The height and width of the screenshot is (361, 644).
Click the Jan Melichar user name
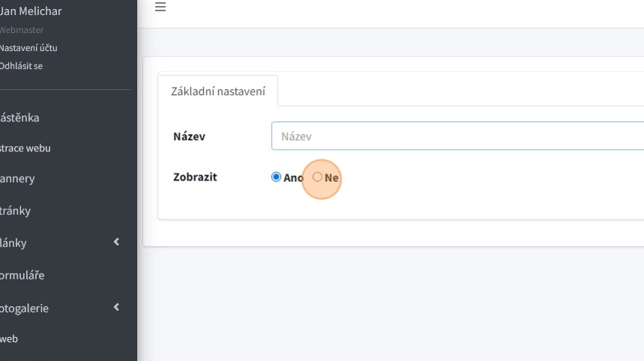(x=31, y=11)
